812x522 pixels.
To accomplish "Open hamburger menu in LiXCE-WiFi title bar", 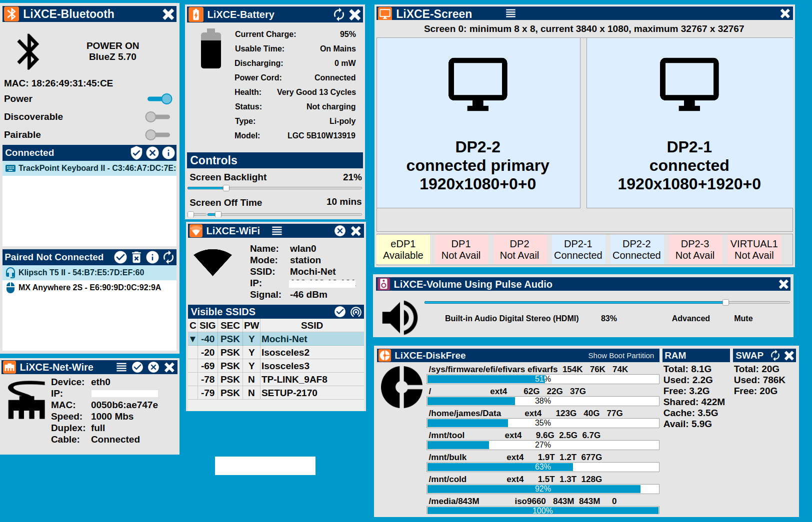I will 277,231.
